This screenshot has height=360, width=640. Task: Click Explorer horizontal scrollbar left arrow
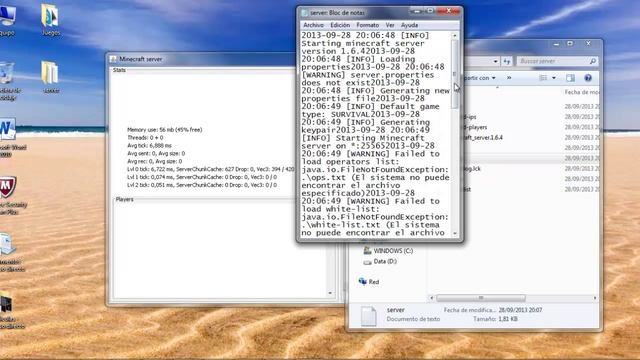tap(432, 298)
